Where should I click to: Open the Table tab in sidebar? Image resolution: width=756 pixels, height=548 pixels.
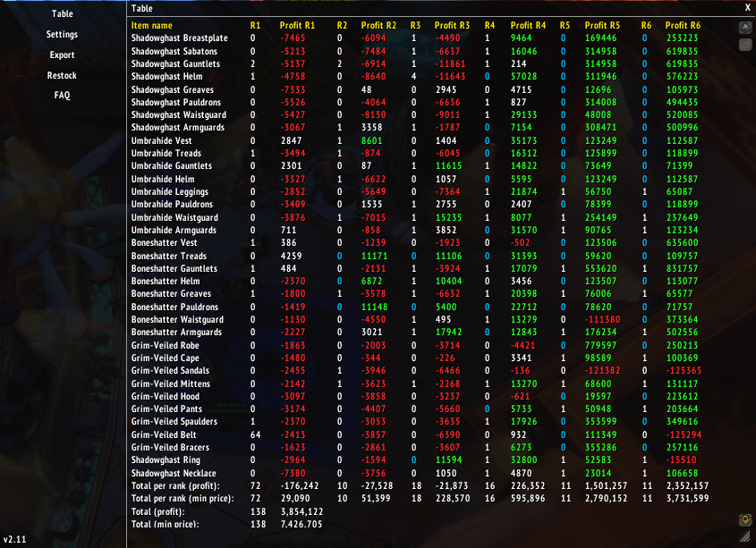(x=63, y=14)
